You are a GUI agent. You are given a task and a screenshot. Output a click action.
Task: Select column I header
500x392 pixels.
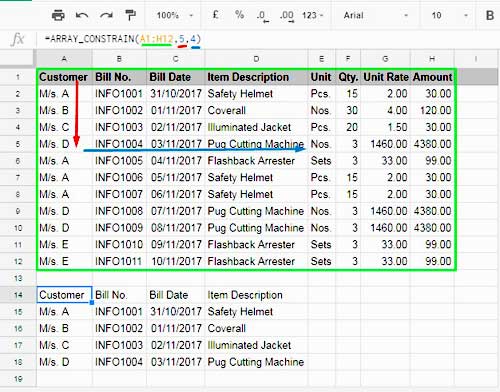[476, 59]
